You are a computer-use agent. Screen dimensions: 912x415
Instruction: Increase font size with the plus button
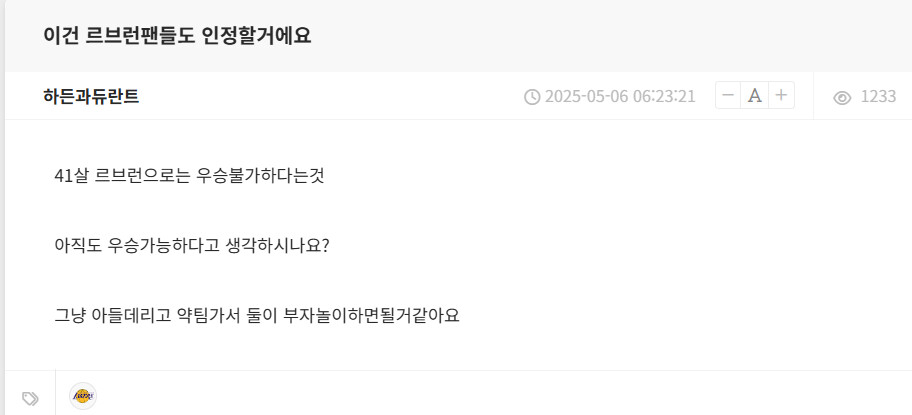(781, 96)
